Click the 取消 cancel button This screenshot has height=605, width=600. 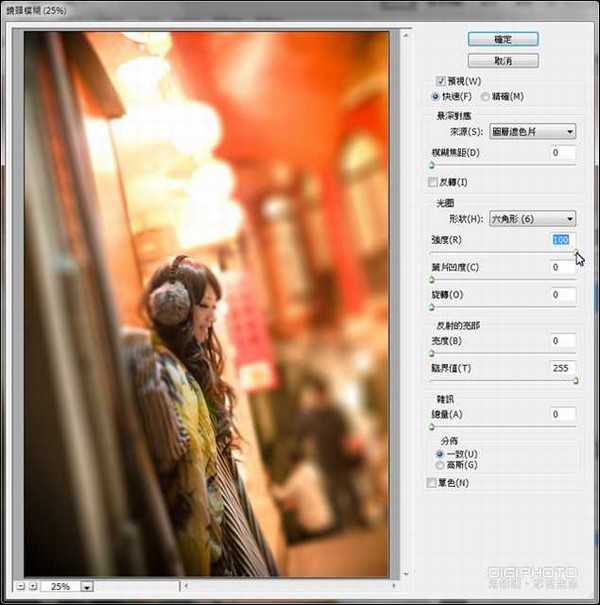(x=503, y=61)
